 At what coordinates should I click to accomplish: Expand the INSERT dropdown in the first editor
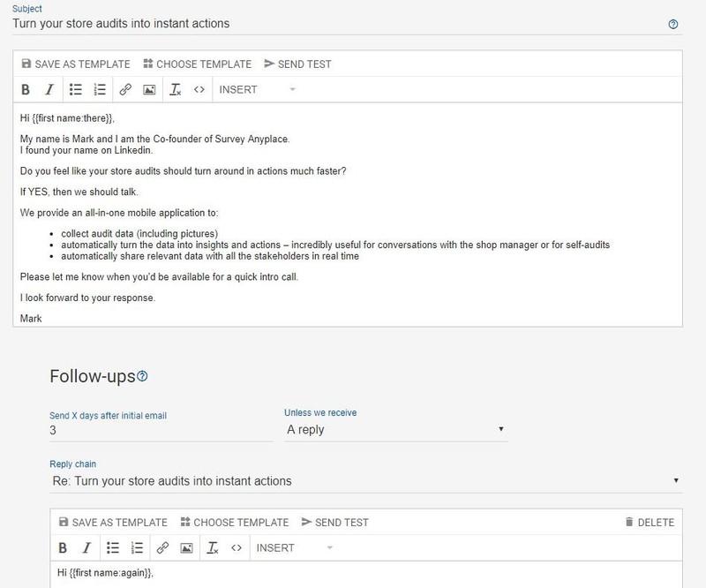(x=256, y=89)
